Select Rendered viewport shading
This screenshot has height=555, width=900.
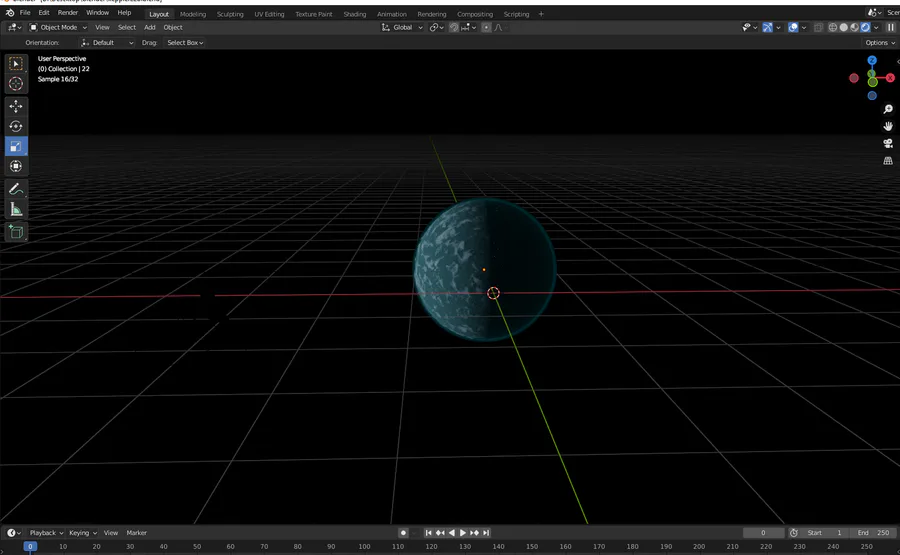click(x=865, y=27)
